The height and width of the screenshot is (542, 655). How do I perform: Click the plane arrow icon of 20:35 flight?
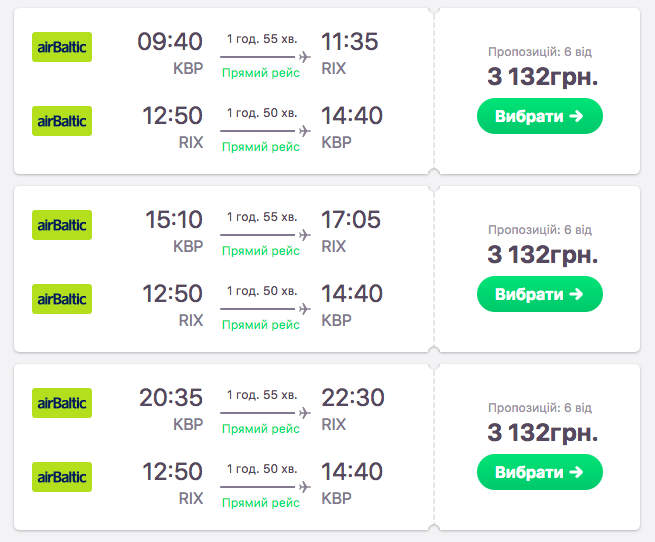pyautogui.click(x=304, y=413)
